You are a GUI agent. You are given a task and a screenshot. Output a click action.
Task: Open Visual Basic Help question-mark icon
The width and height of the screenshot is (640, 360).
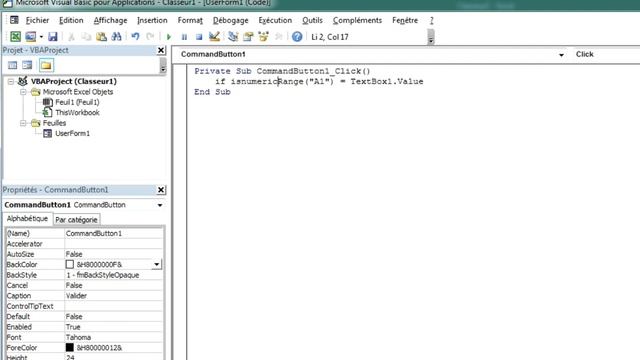coord(297,37)
